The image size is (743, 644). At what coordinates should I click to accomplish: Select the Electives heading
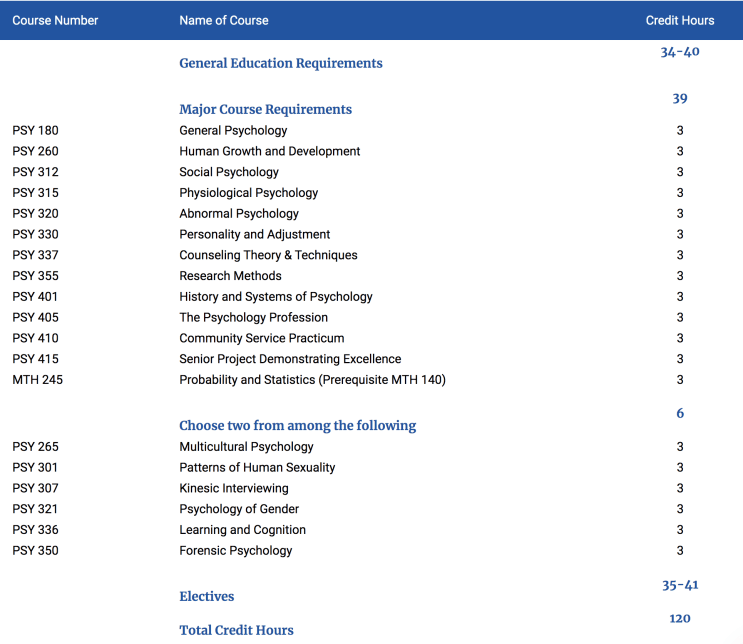point(207,597)
